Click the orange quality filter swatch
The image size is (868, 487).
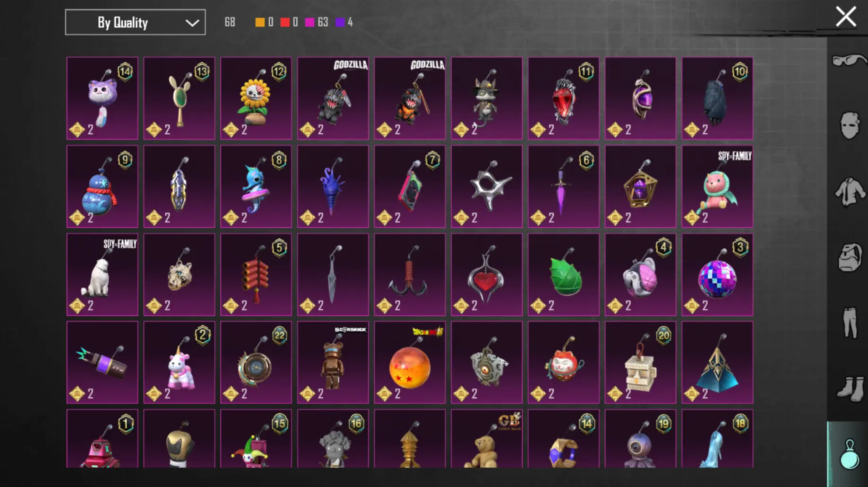click(x=260, y=22)
